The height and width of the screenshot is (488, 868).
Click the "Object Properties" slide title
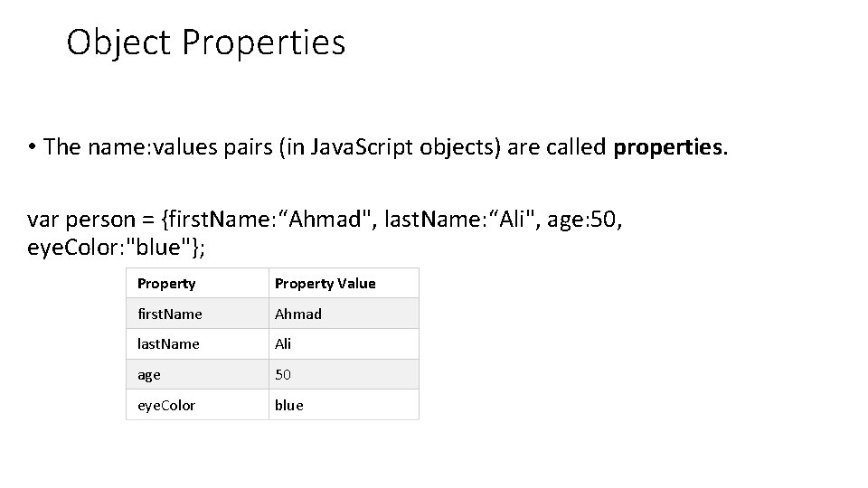pyautogui.click(x=206, y=42)
